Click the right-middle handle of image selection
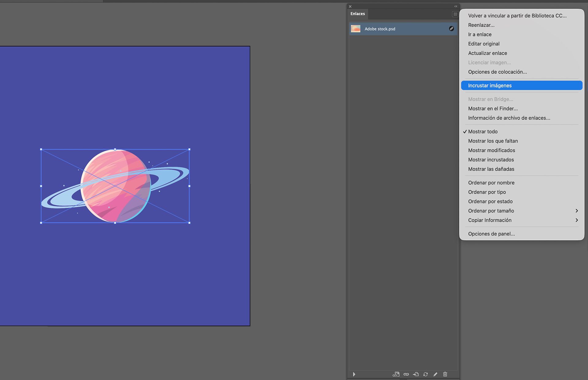Screen dimensions: 588x380 (x=189, y=186)
